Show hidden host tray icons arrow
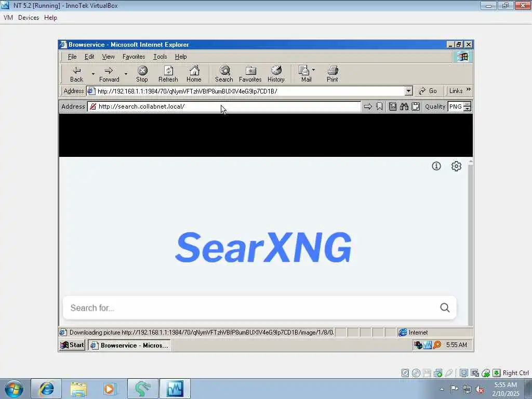The image size is (532, 399). tap(442, 389)
